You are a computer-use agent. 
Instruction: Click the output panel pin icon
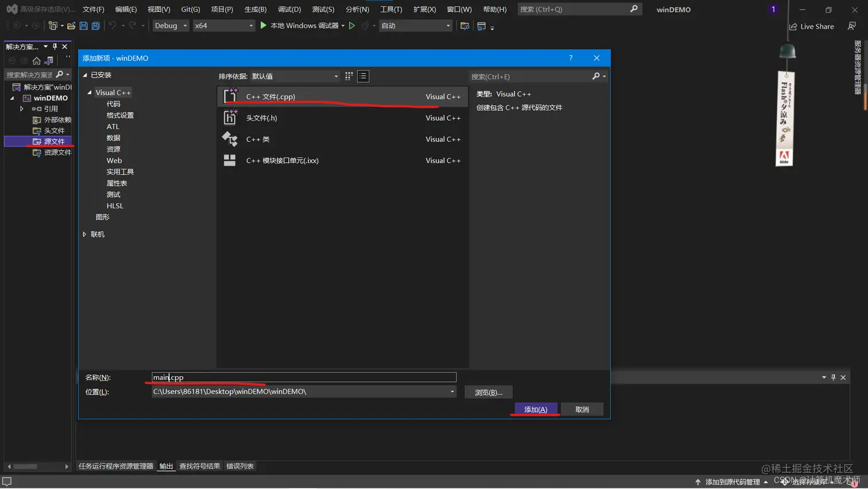pos(834,378)
